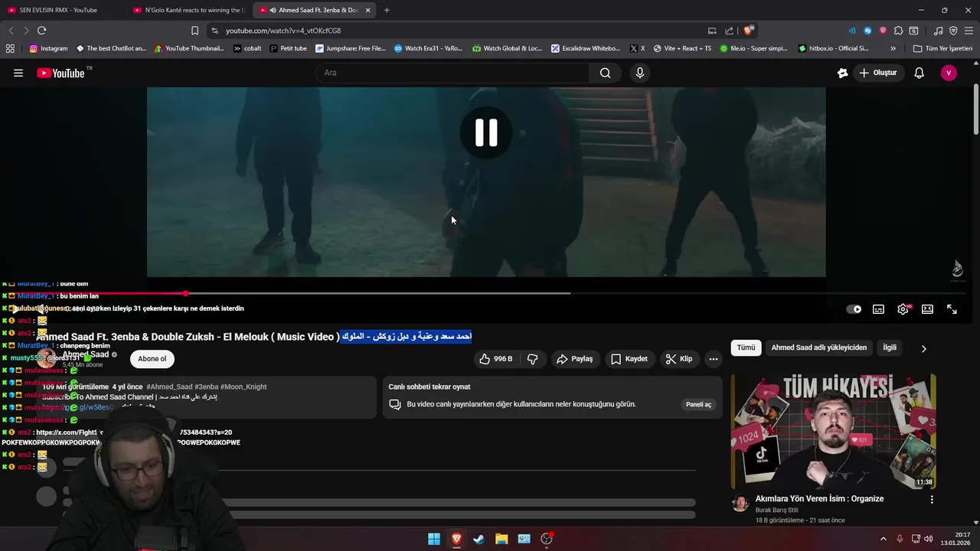This screenshot has height=551, width=980.
Task: Create a clip with Klip
Action: point(678,359)
